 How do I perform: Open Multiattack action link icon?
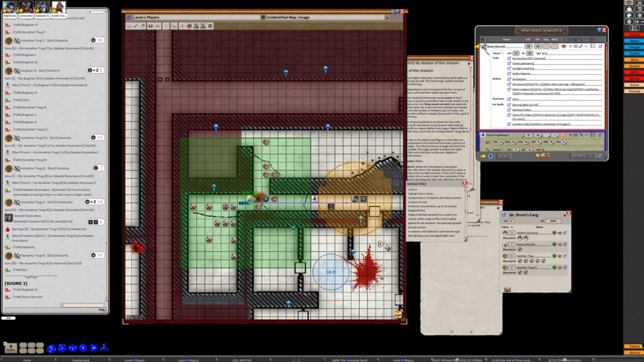coord(509,79)
